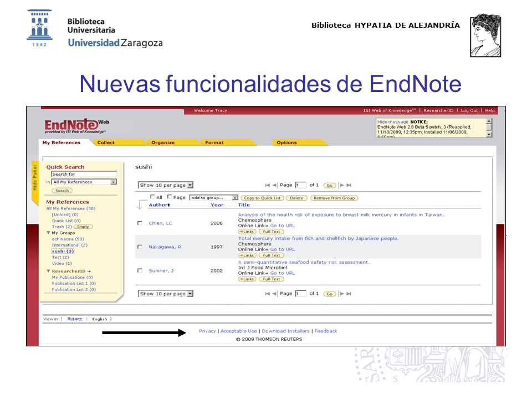Click top pager Go button
This screenshot has width=532, height=399.
(329, 186)
